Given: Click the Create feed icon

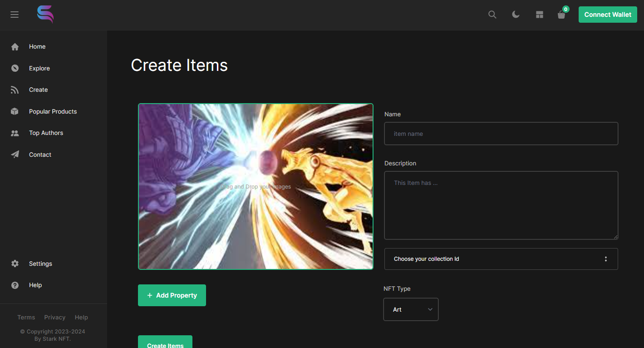Looking at the screenshot, I should coord(15,90).
